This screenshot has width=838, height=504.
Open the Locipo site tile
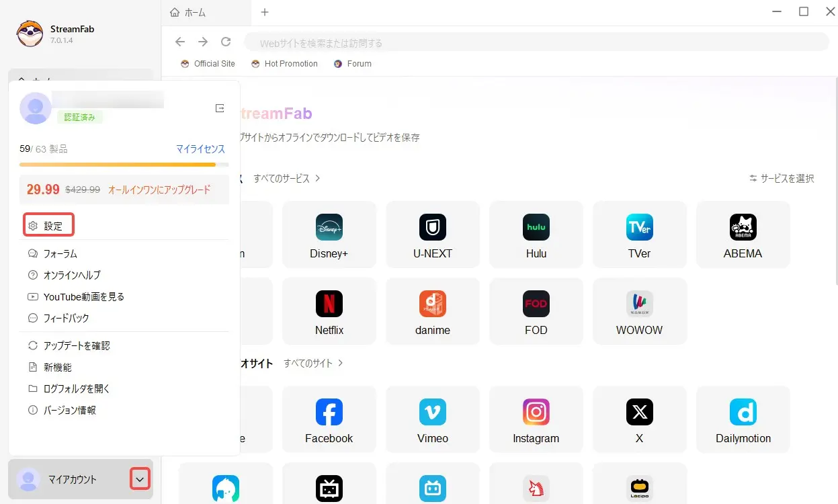click(x=640, y=484)
